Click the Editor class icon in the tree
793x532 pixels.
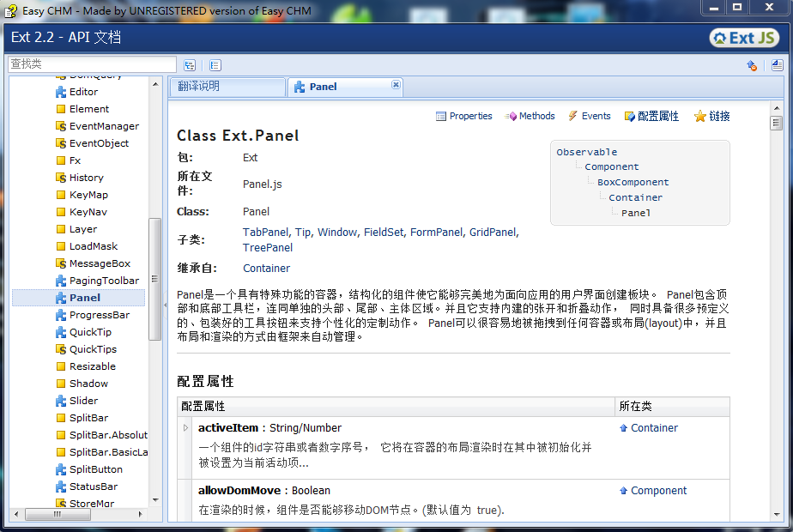tap(61, 92)
